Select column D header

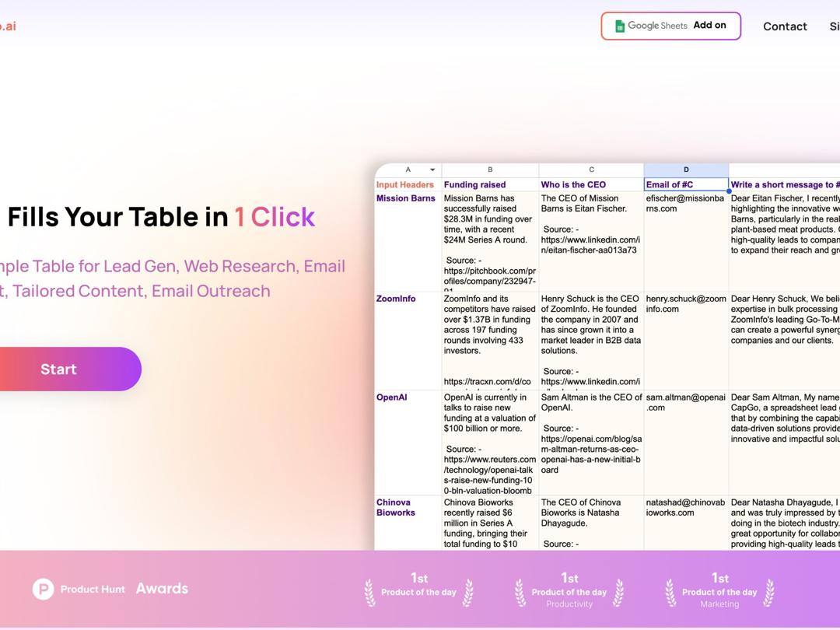click(x=686, y=170)
